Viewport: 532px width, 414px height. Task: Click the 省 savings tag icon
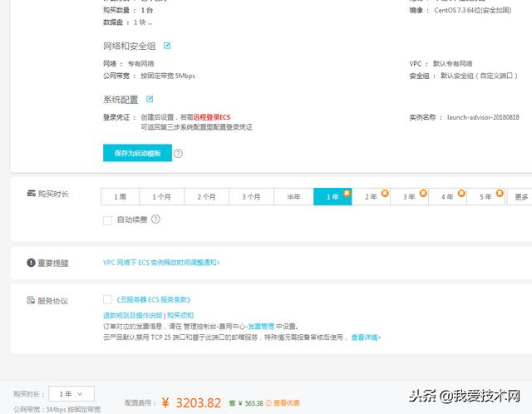tap(233, 403)
